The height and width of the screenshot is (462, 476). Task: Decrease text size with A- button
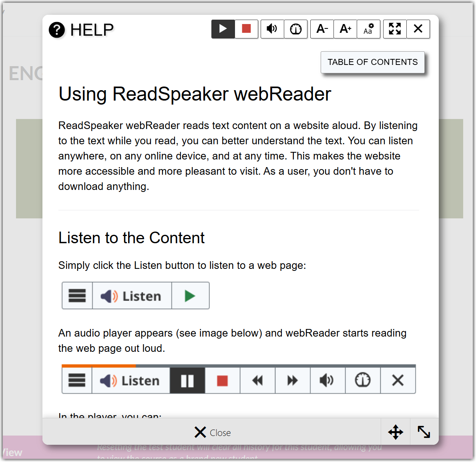pos(322,29)
